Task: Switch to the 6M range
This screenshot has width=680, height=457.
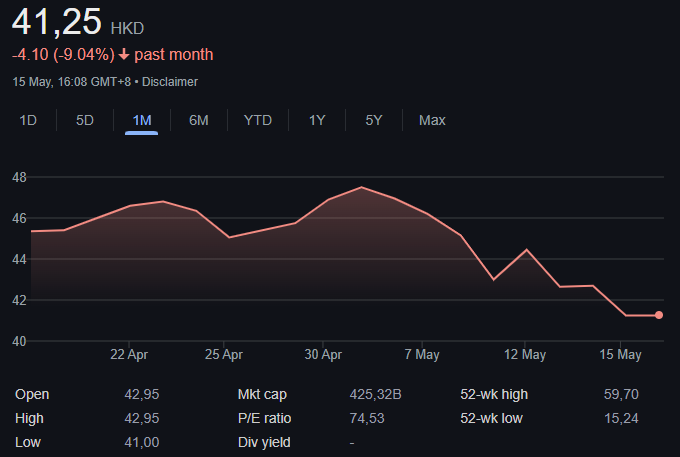Action: point(199,120)
